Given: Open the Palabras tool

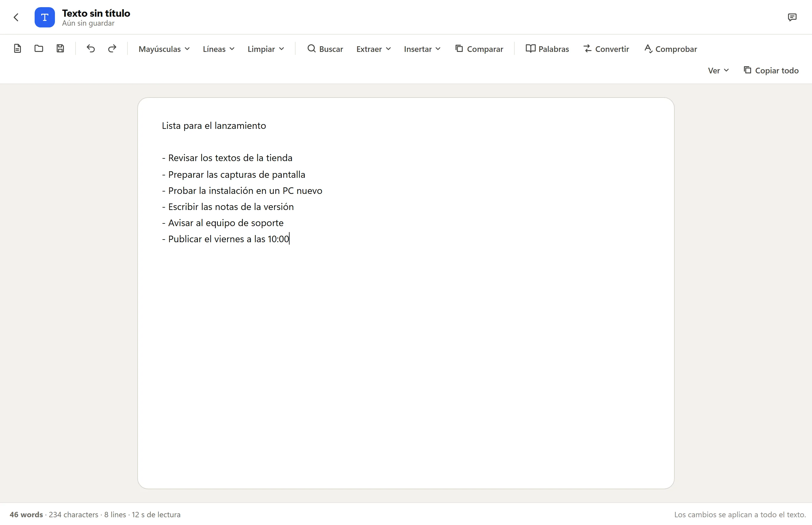Looking at the screenshot, I should 547,49.
